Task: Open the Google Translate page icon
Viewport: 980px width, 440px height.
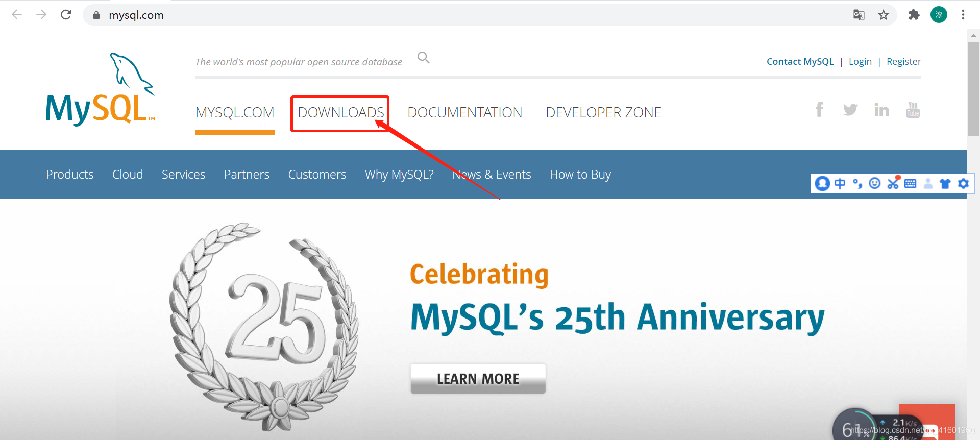Action: (859, 15)
